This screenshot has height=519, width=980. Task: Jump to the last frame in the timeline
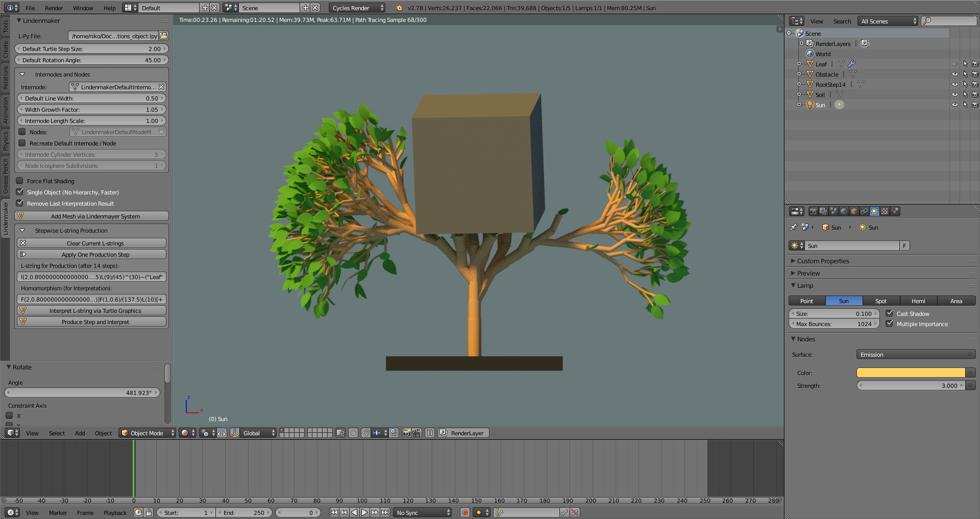pos(385,512)
